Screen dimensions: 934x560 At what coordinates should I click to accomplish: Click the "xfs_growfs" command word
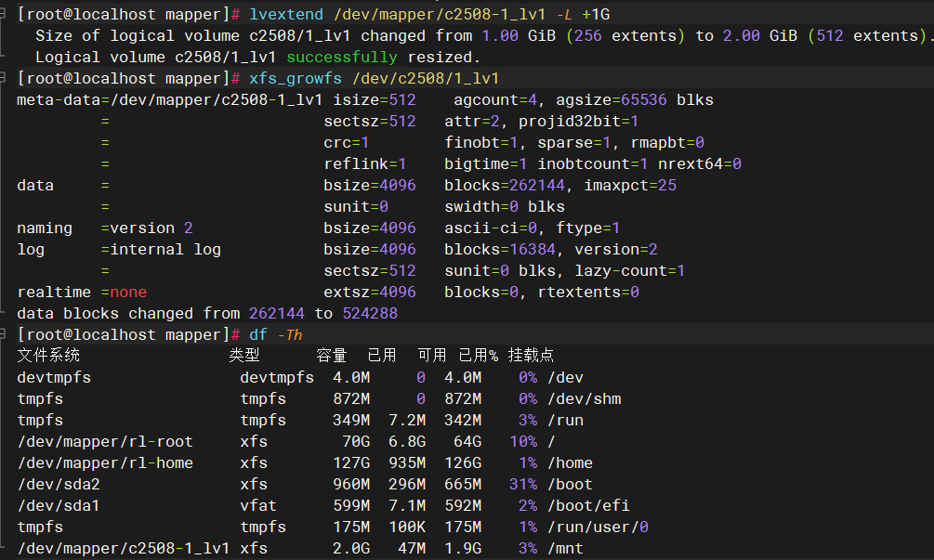[296, 79]
